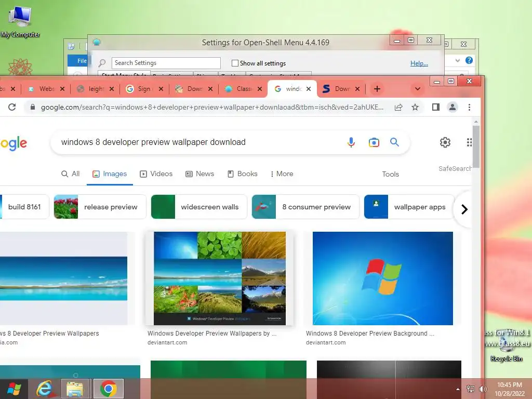Open Google apps grid
Image resolution: width=532 pixels, height=399 pixels.
[469, 142]
